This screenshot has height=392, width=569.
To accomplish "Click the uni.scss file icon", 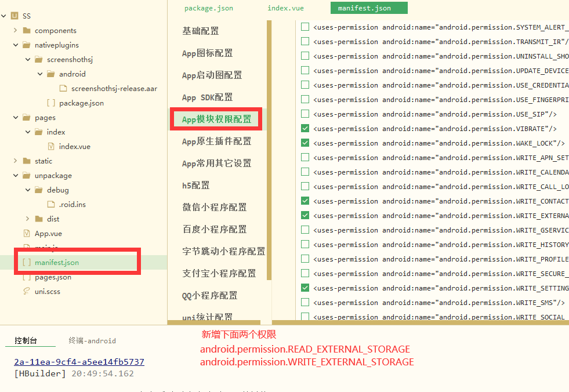I will 26,292.
